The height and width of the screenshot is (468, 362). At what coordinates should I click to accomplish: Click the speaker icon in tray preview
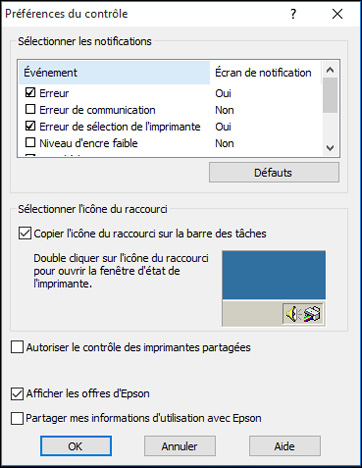pyautogui.click(x=292, y=314)
